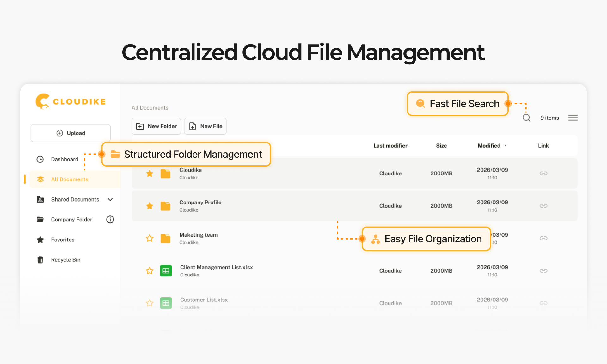Unstar the Cloudike folder

tap(150, 173)
